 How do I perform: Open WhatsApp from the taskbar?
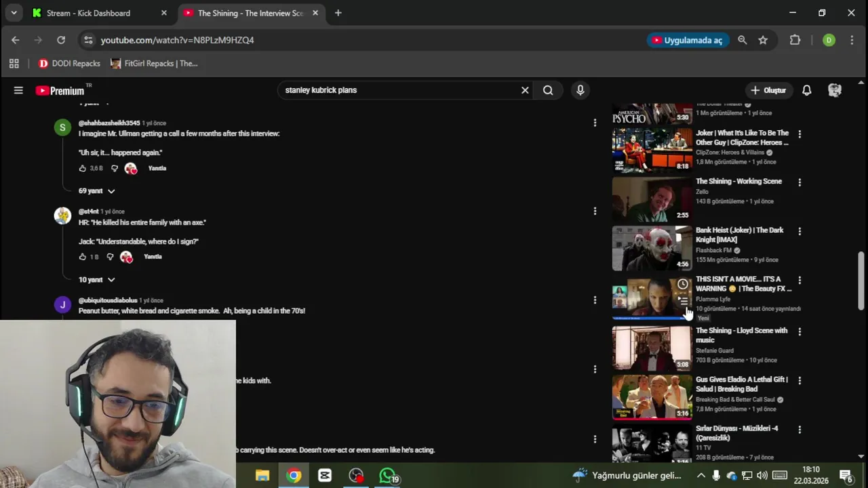point(387,476)
